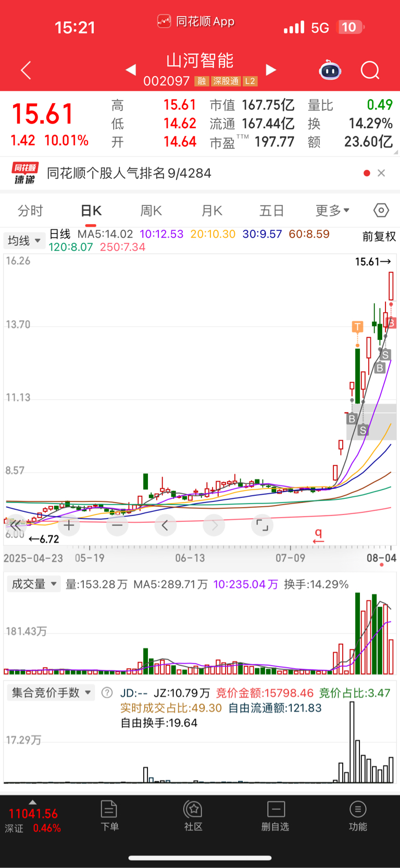Image resolution: width=400 pixels, height=868 pixels.
Task: Open the 功能 functions icon
Action: [358, 816]
